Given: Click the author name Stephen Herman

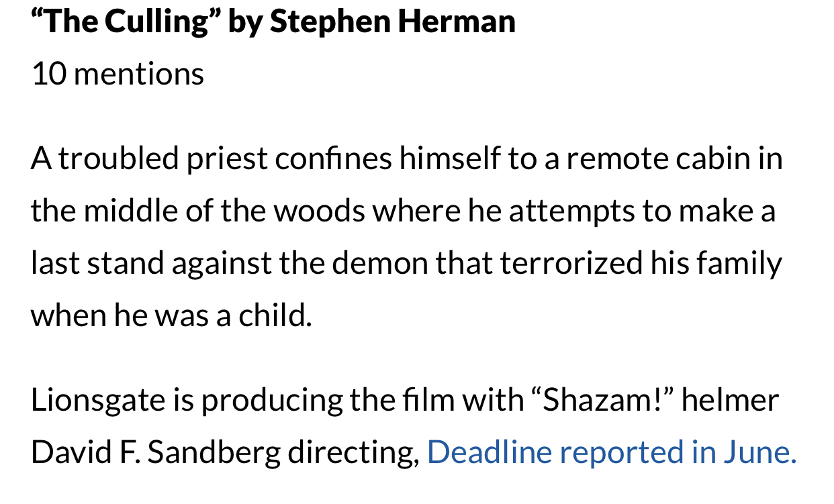Looking at the screenshot, I should pyautogui.click(x=393, y=21).
